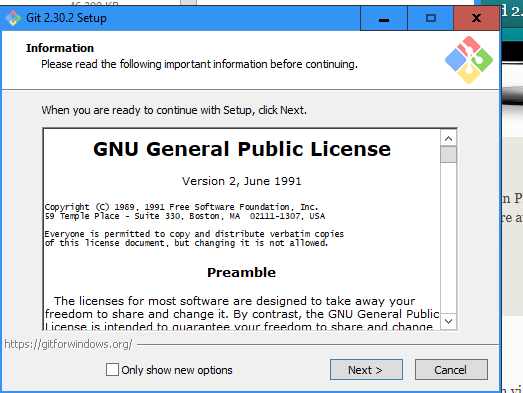Click the Preamble heading
Viewport: 523px width, 393px height.
pyautogui.click(x=241, y=273)
